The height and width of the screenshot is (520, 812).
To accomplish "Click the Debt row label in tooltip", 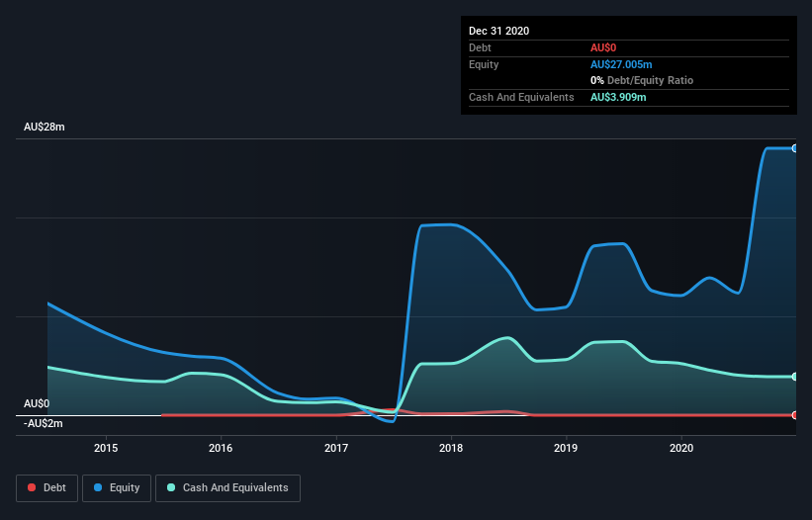I will pyautogui.click(x=480, y=47).
